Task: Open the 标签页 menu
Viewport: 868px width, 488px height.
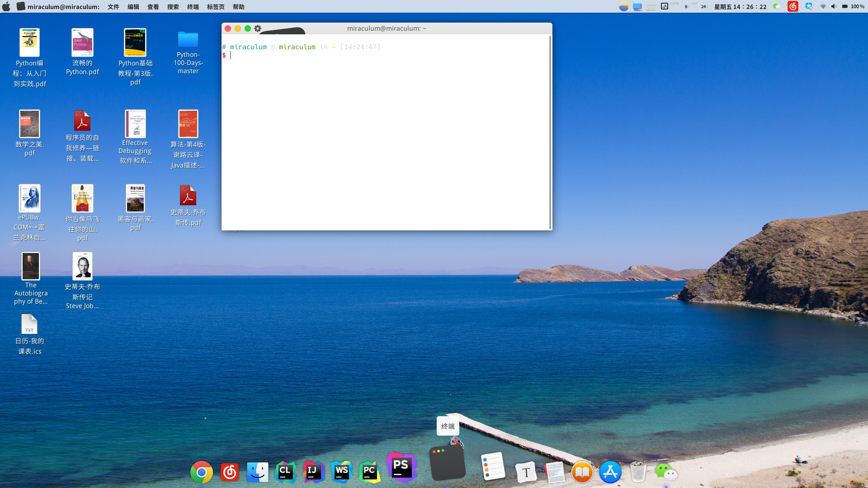Action: 216,7
